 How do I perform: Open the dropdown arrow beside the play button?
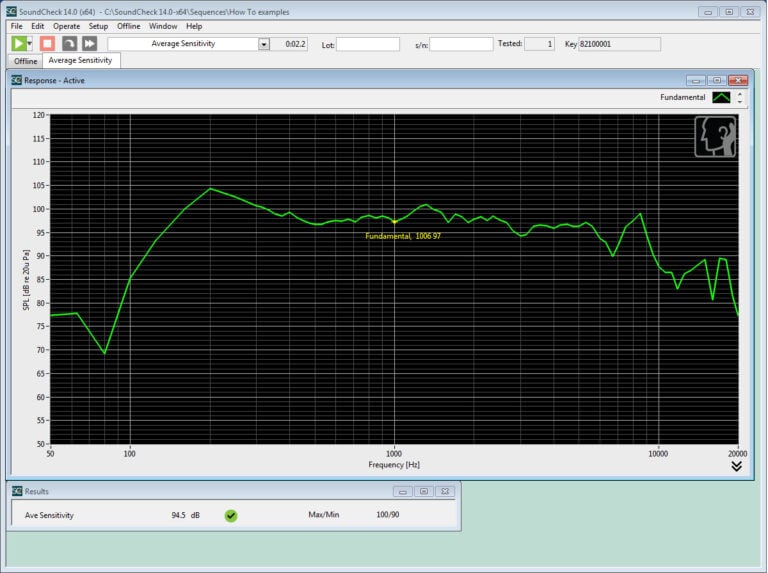[x=31, y=44]
